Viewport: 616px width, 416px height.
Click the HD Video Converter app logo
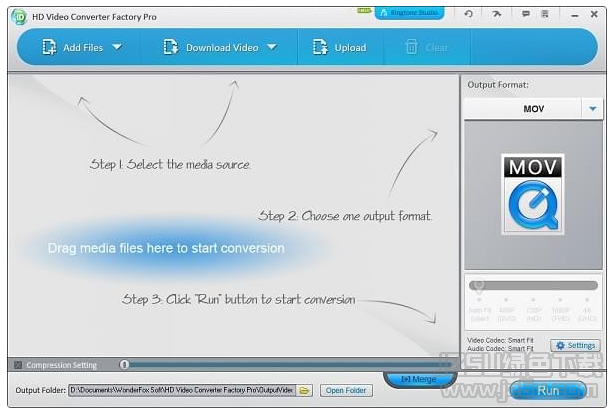18,17
